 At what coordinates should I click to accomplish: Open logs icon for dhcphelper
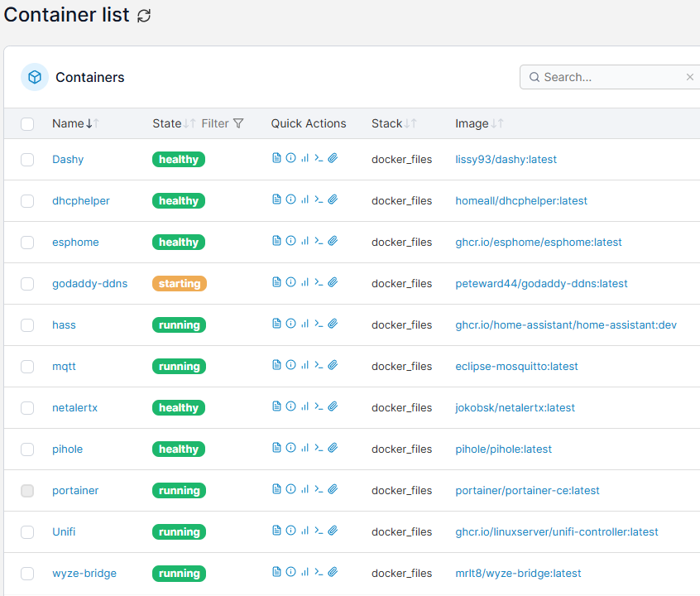click(x=277, y=199)
